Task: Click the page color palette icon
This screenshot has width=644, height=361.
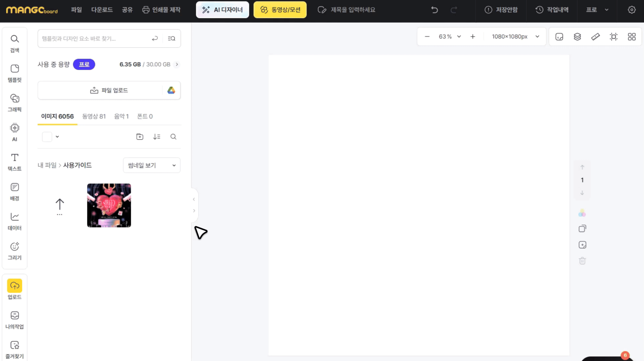Action: [x=582, y=213]
